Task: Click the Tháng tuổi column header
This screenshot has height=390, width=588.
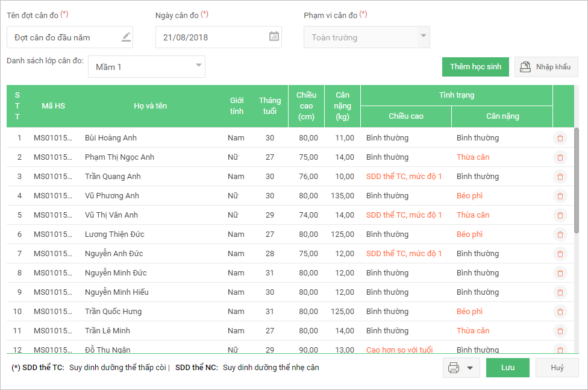Action: pyautogui.click(x=270, y=106)
